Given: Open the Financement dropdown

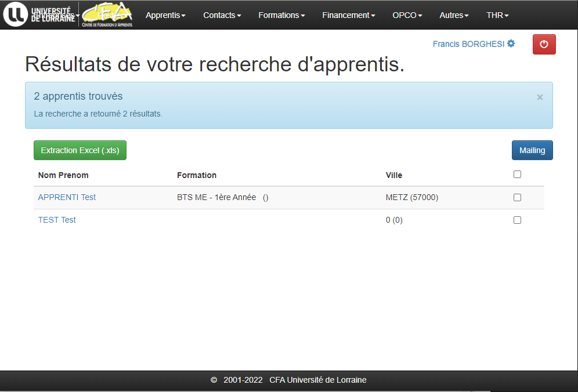Looking at the screenshot, I should [x=348, y=15].
